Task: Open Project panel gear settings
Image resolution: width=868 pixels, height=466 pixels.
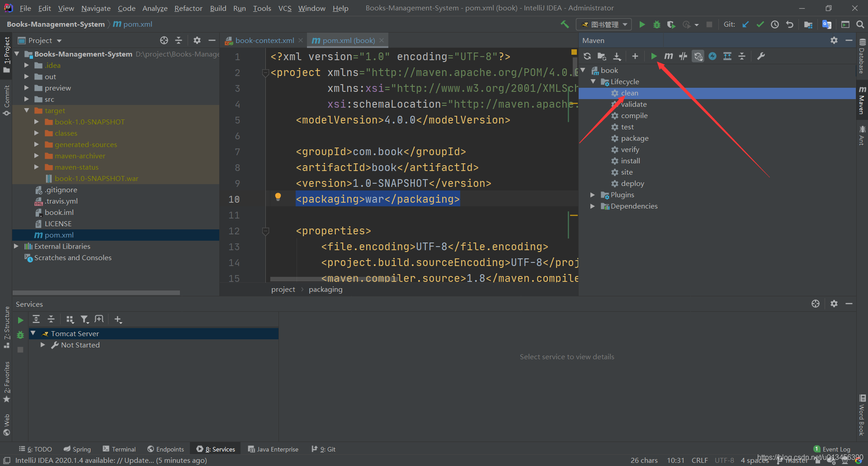Action: pos(197,40)
